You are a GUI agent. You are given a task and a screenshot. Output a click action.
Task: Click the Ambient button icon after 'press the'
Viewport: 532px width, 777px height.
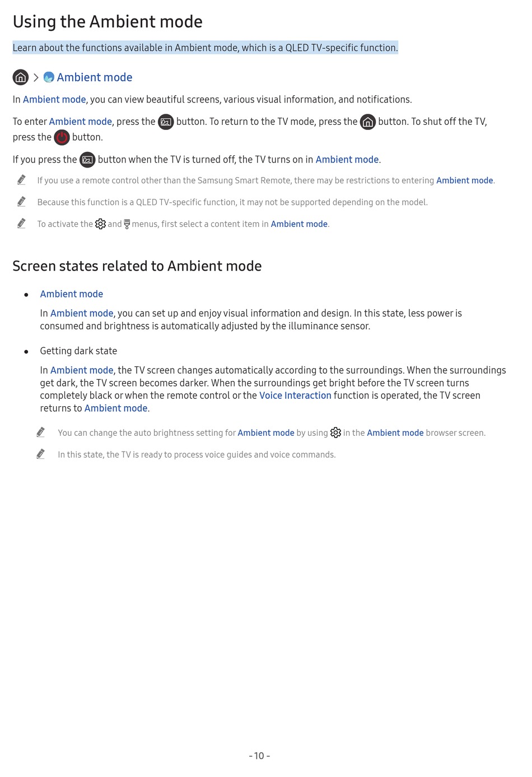166,122
